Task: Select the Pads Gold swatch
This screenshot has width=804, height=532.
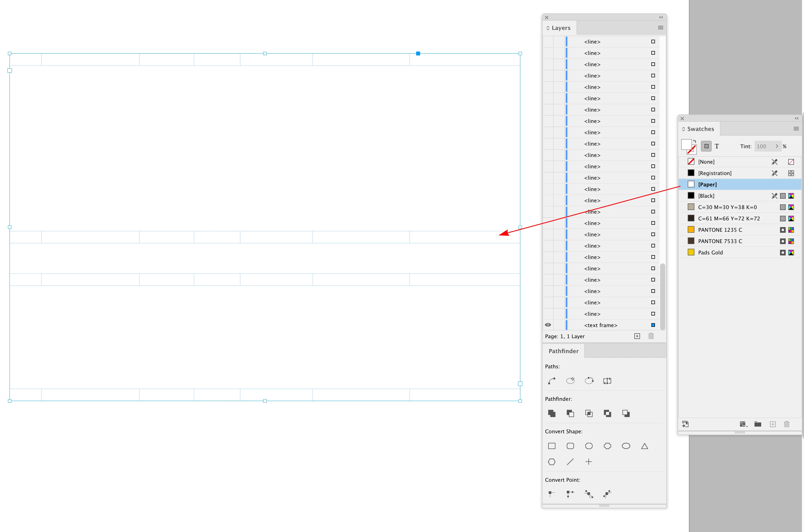Action: (x=710, y=252)
